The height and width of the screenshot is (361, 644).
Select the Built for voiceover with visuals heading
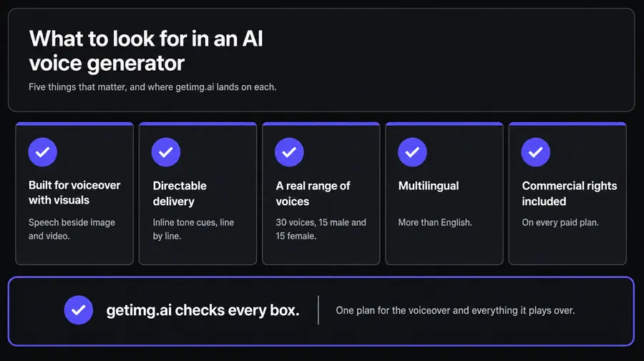click(x=74, y=193)
